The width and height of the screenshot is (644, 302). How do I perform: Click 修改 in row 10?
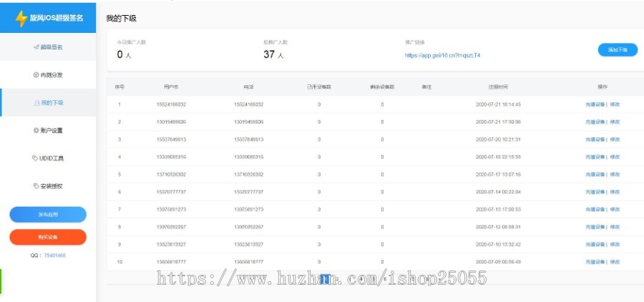(615, 262)
